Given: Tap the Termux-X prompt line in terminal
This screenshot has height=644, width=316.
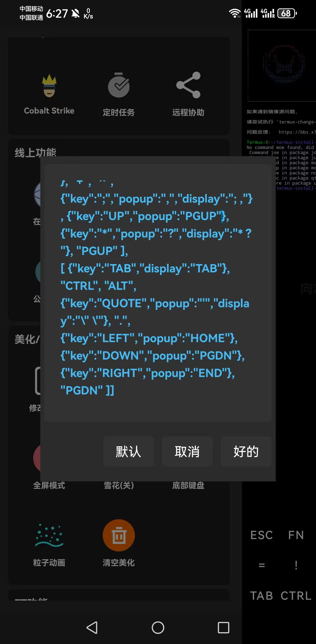Looking at the screenshot, I should coord(281,142).
